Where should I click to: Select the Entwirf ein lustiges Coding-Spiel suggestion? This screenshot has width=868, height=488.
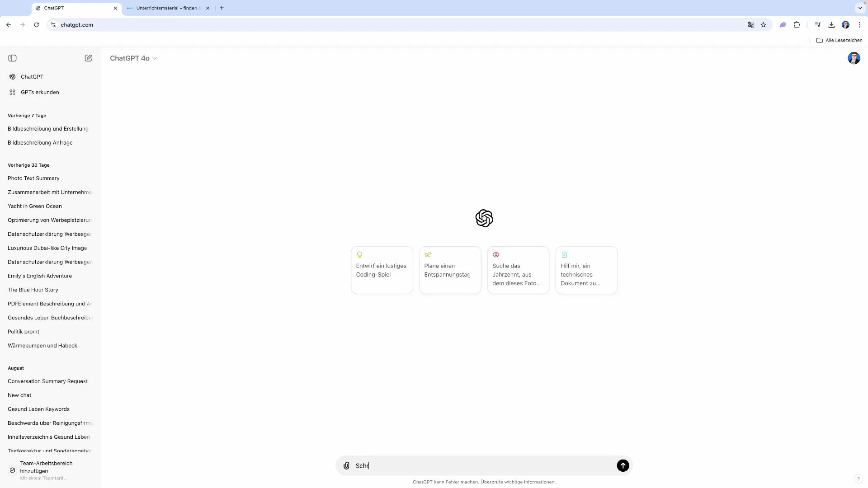point(382,270)
